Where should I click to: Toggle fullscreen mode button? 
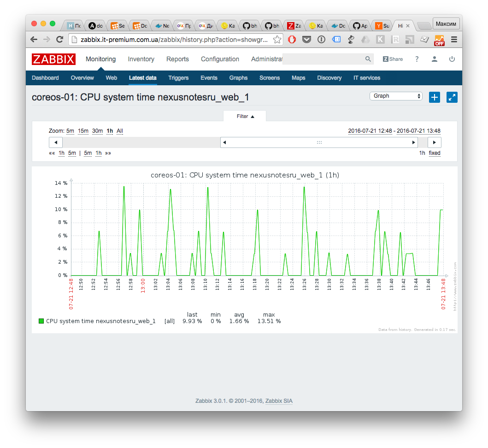pyautogui.click(x=452, y=97)
